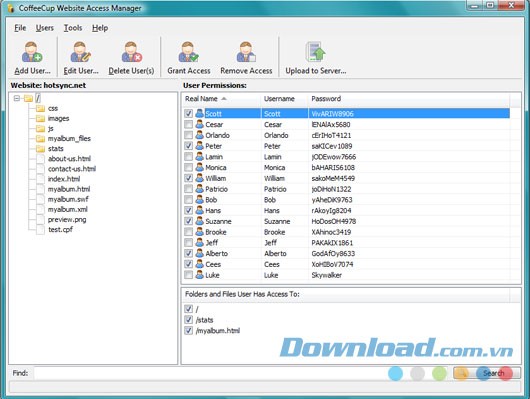Image resolution: width=530 pixels, height=399 pixels.
Task: Hit the Remove Access toolbar icon
Action: tap(246, 52)
